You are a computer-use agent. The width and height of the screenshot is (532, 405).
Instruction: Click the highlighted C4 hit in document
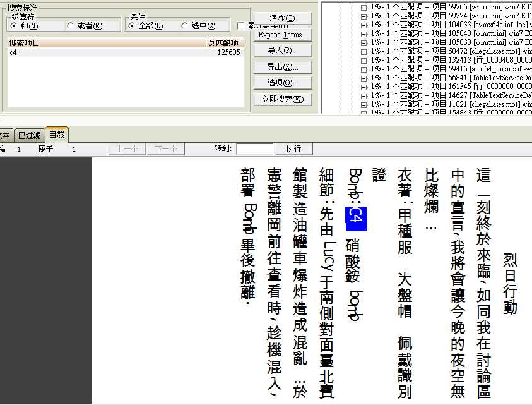point(356,219)
